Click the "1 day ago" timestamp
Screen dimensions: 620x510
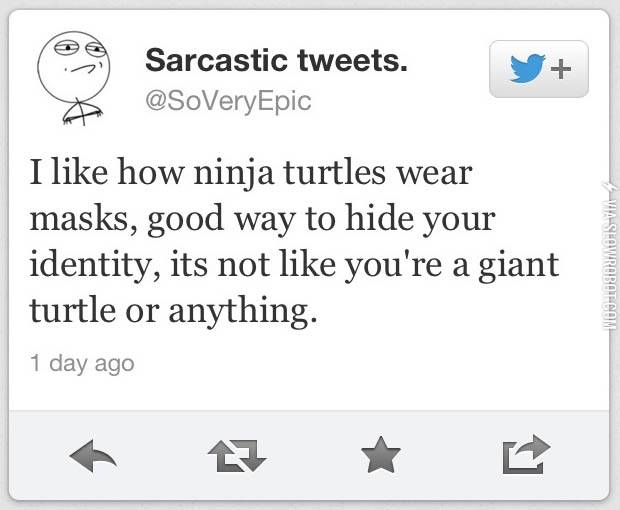pyautogui.click(x=84, y=363)
